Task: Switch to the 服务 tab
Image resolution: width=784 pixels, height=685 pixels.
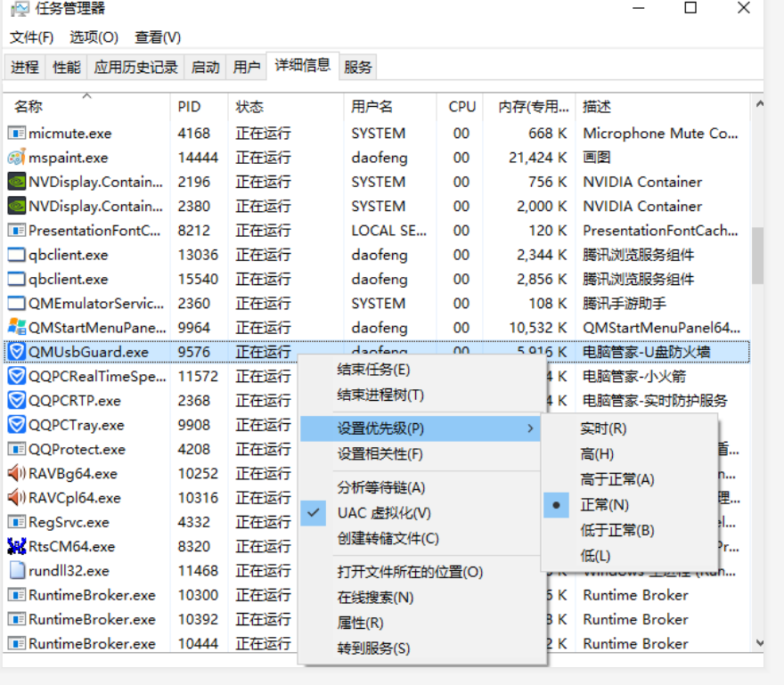Action: pos(358,67)
